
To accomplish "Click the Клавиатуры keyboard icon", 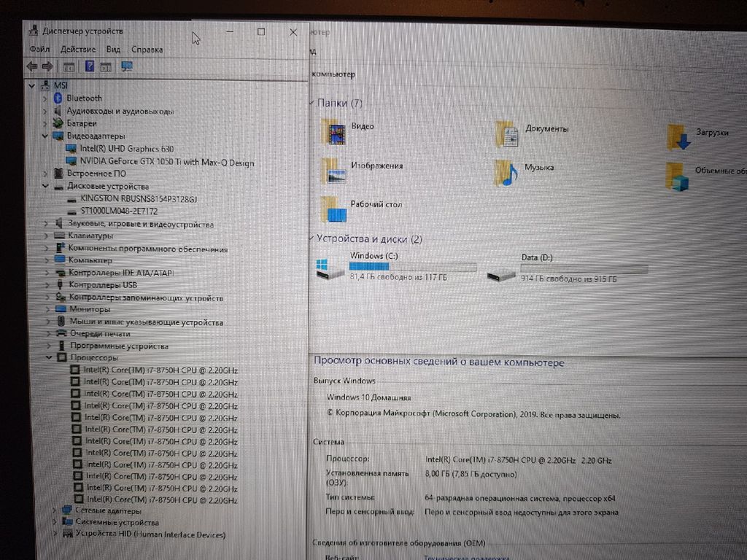I will [60, 236].
